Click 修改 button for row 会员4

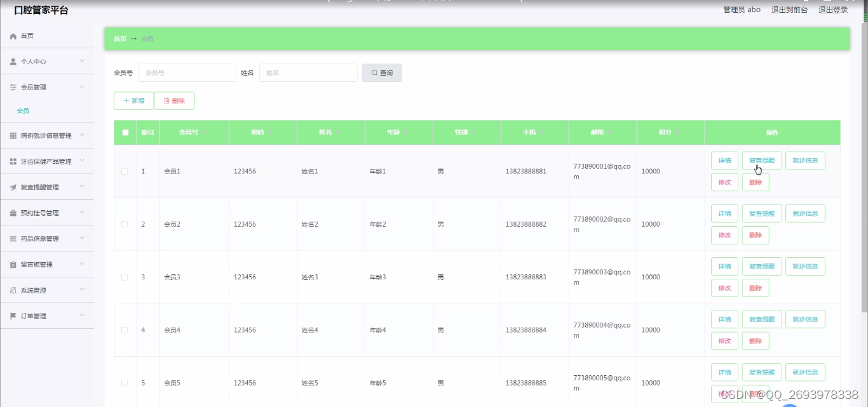point(724,341)
